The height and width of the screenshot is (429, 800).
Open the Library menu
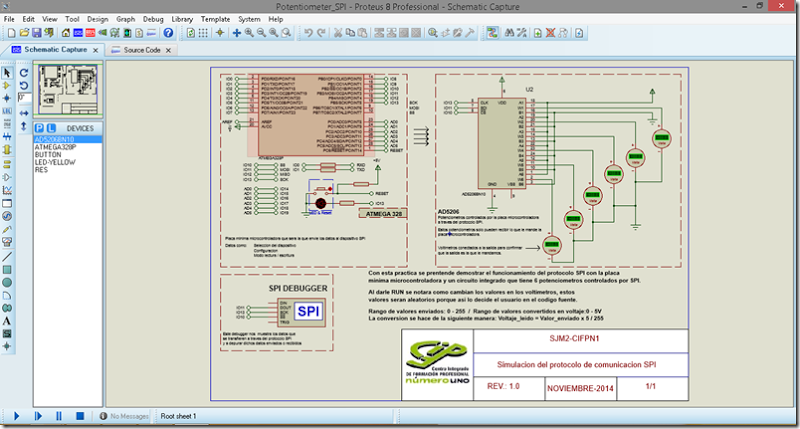click(x=182, y=19)
